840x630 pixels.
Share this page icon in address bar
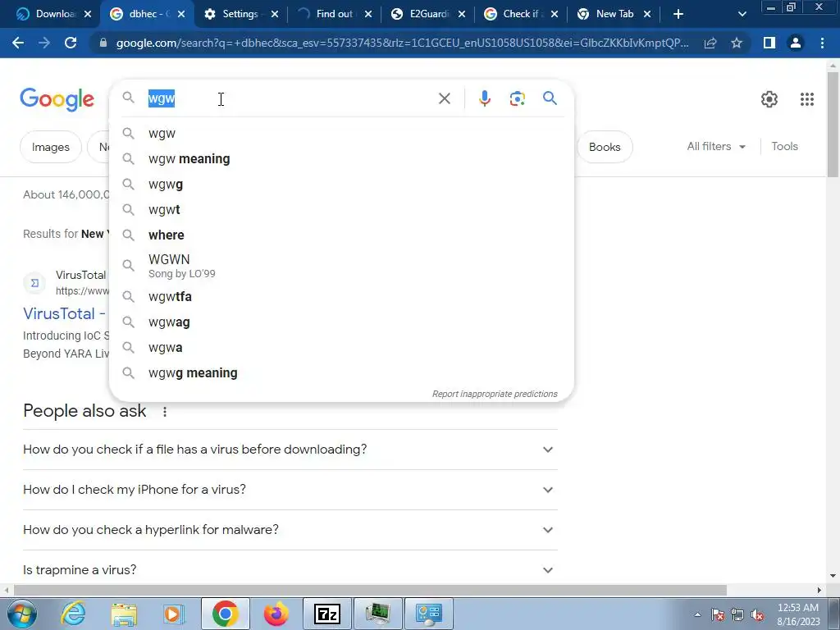click(x=710, y=43)
